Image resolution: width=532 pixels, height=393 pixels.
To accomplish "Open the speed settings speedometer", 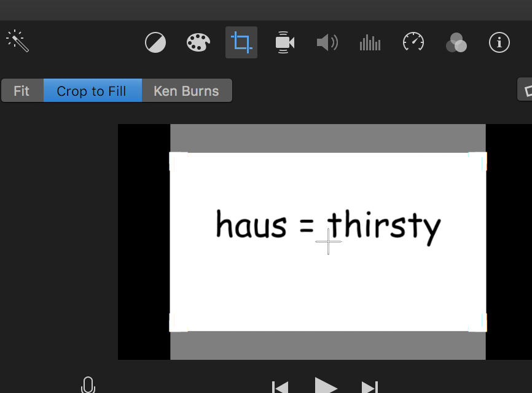I will point(413,42).
